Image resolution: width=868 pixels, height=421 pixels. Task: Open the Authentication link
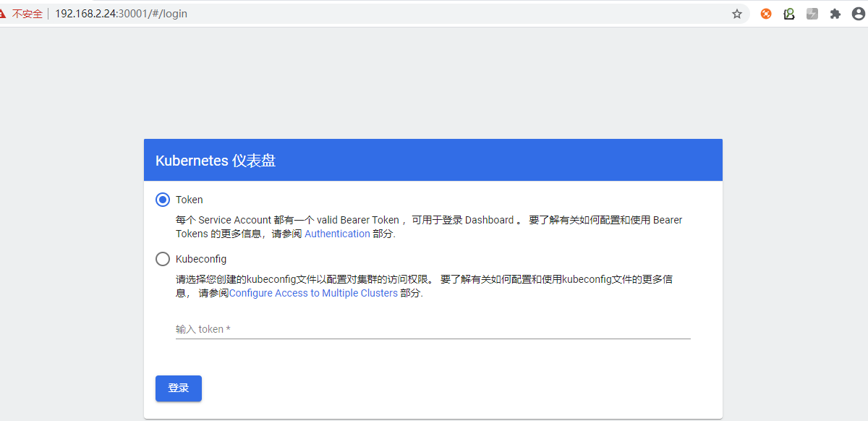tap(337, 234)
